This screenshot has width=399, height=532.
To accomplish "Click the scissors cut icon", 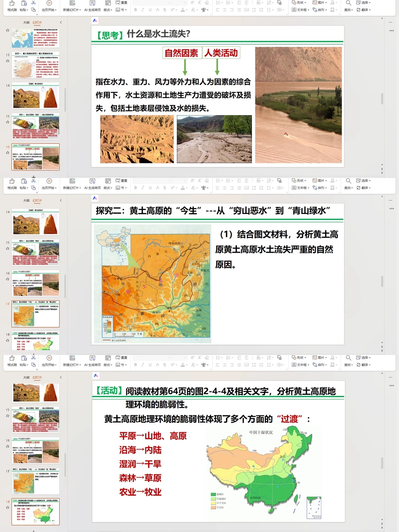I will (x=34, y=3).
